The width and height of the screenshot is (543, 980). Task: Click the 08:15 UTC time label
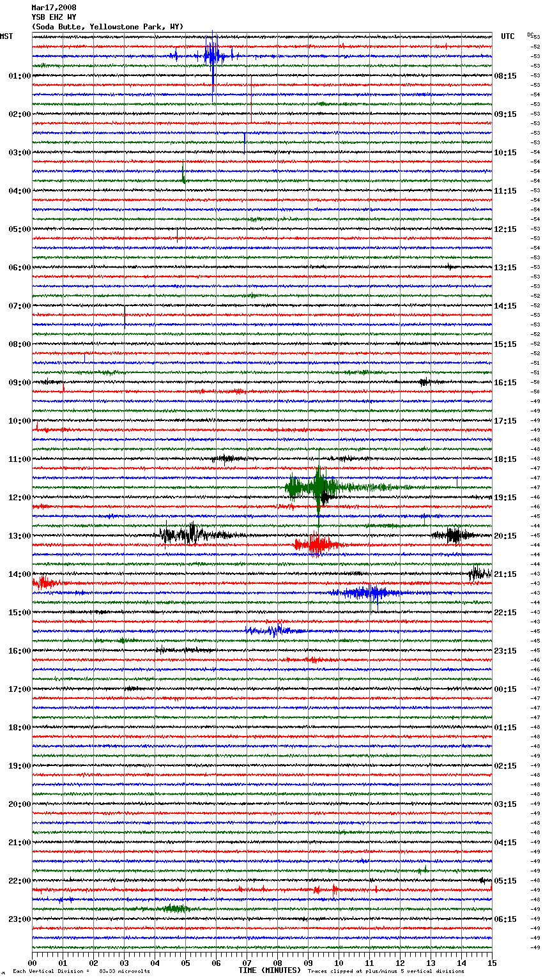(x=505, y=76)
